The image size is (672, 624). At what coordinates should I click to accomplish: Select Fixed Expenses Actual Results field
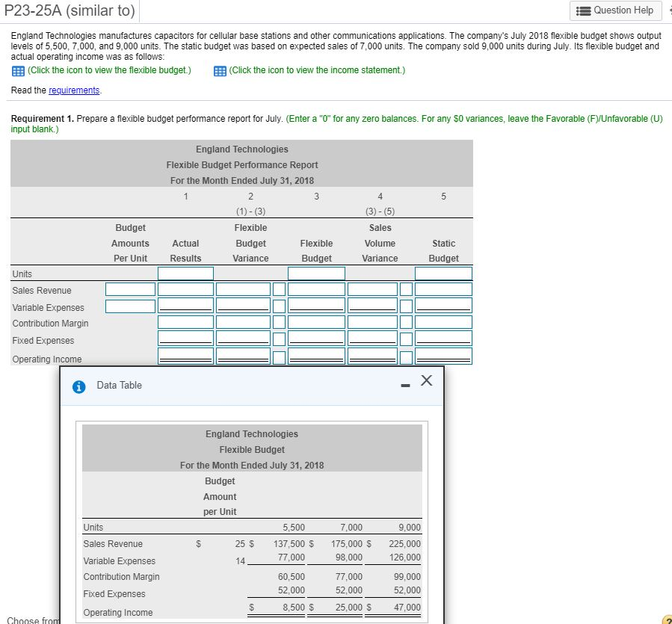pos(185,338)
